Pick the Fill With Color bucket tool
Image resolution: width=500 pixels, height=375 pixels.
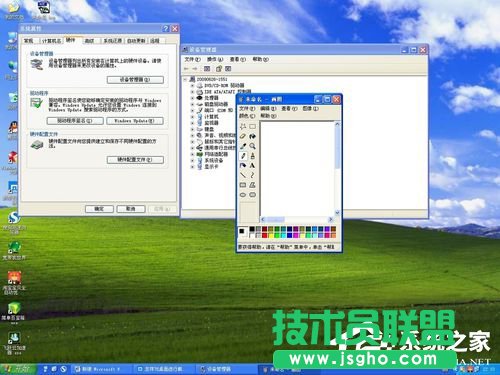[x=253, y=136]
